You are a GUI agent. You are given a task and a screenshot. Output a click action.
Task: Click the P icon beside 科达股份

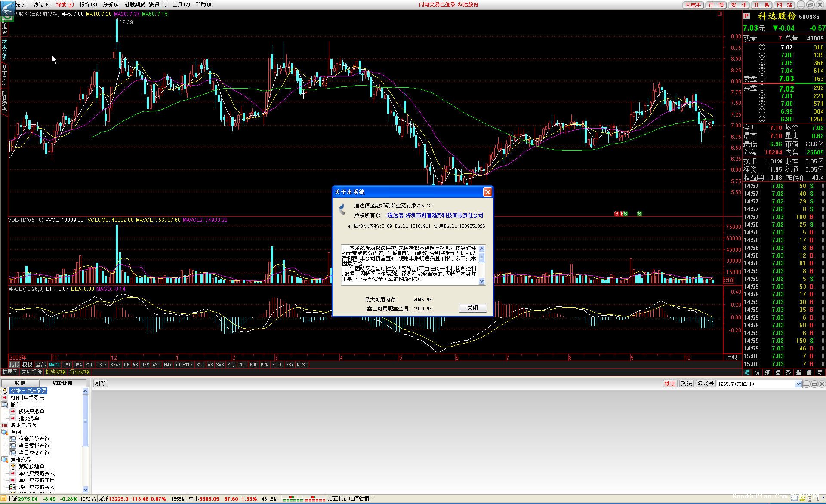click(x=746, y=16)
